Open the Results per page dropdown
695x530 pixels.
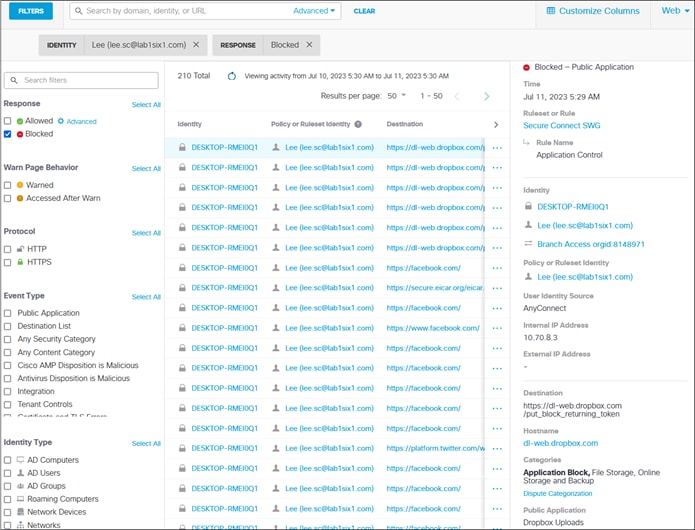397,96
